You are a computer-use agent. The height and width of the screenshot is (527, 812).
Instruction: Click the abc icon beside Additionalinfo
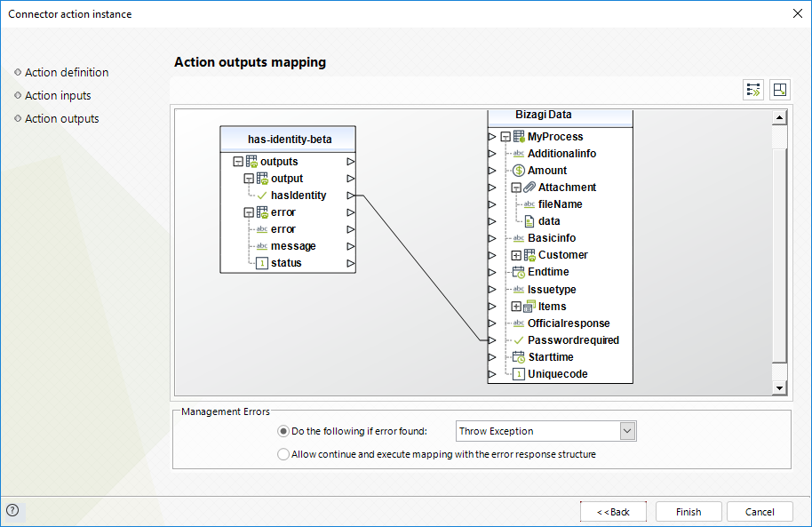pos(518,154)
